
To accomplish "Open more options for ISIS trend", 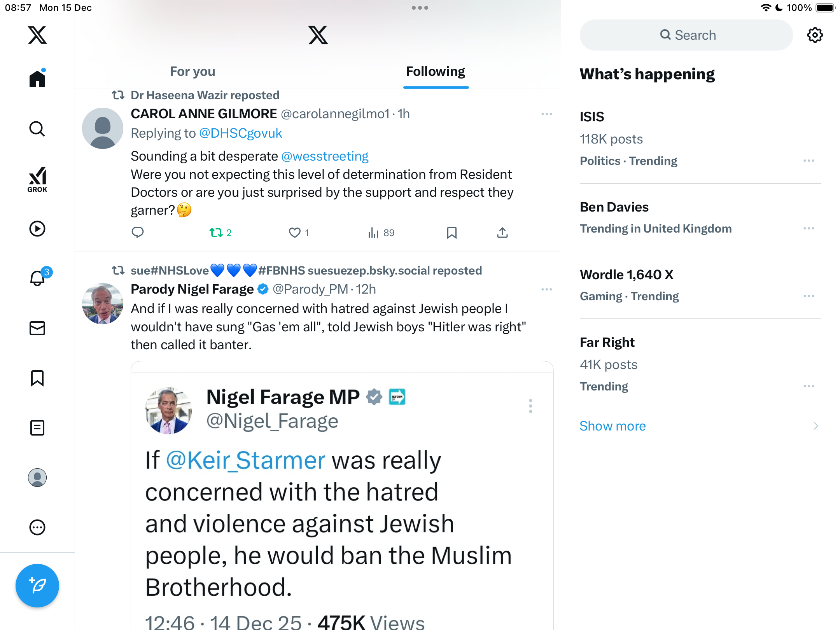I will click(808, 161).
